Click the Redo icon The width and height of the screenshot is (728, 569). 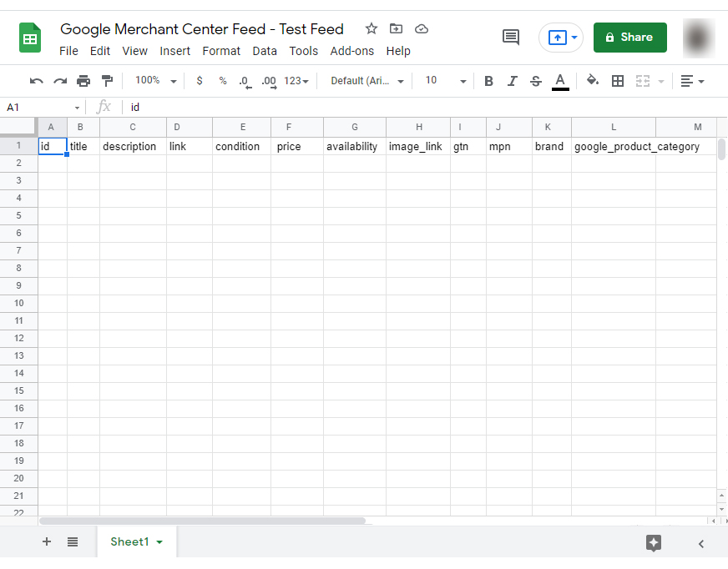60,81
